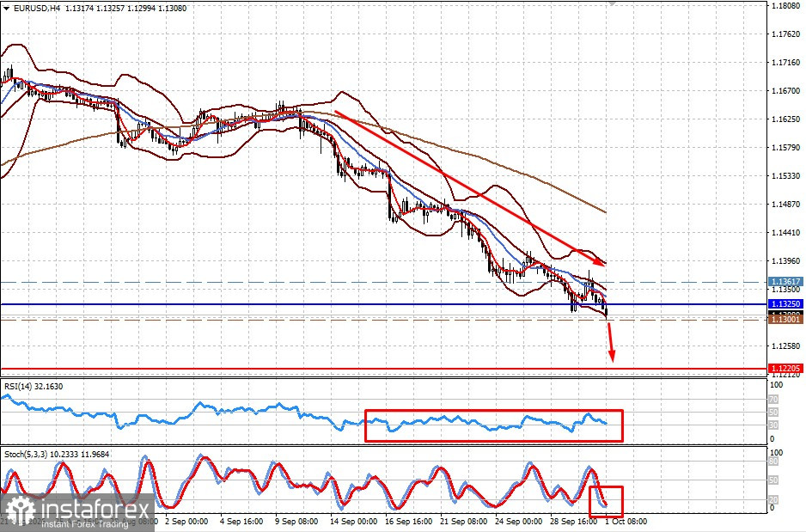The width and height of the screenshot is (806, 532).
Task: Click the EURUSD,H4 chart title text
Action: [35, 9]
